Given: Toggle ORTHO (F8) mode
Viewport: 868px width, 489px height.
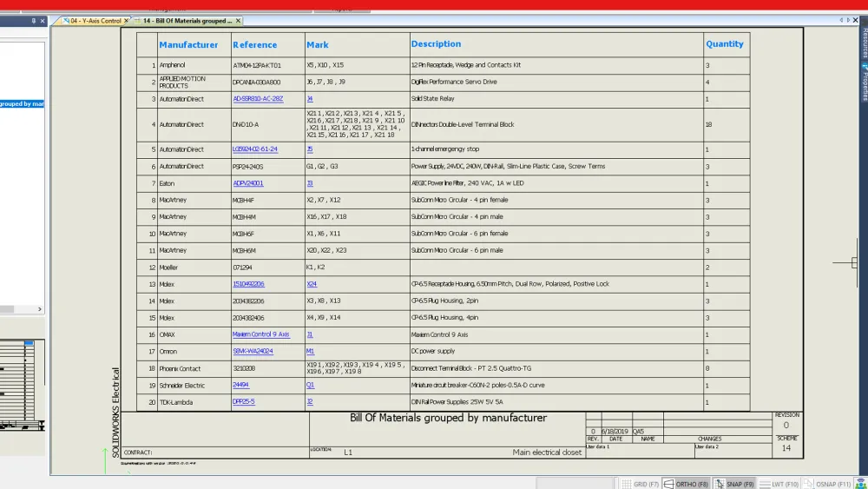Looking at the screenshot, I should click(x=686, y=484).
